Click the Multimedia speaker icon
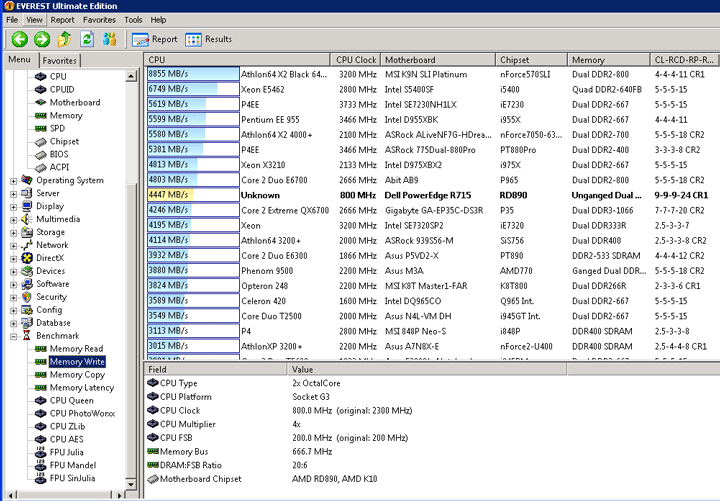 27,219
